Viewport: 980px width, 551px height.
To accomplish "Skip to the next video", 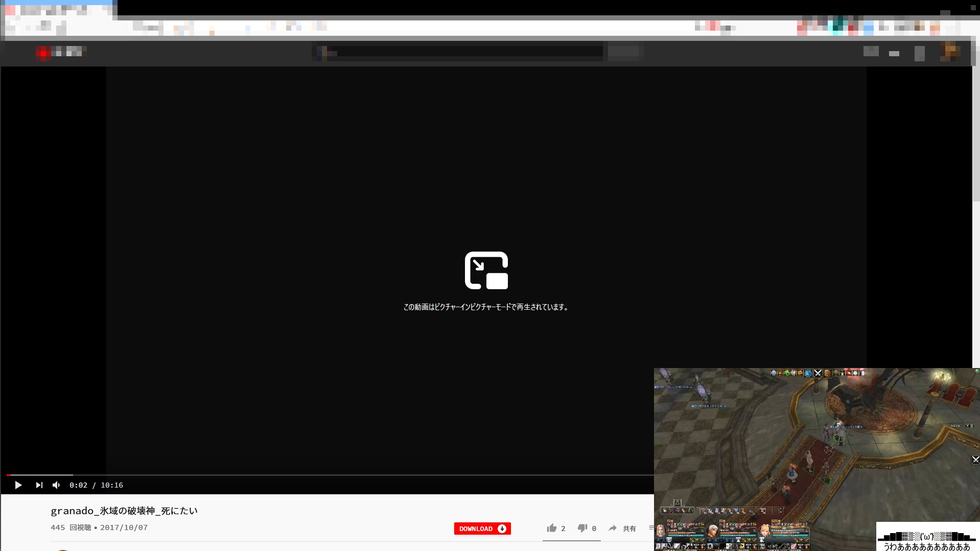I will (39, 485).
